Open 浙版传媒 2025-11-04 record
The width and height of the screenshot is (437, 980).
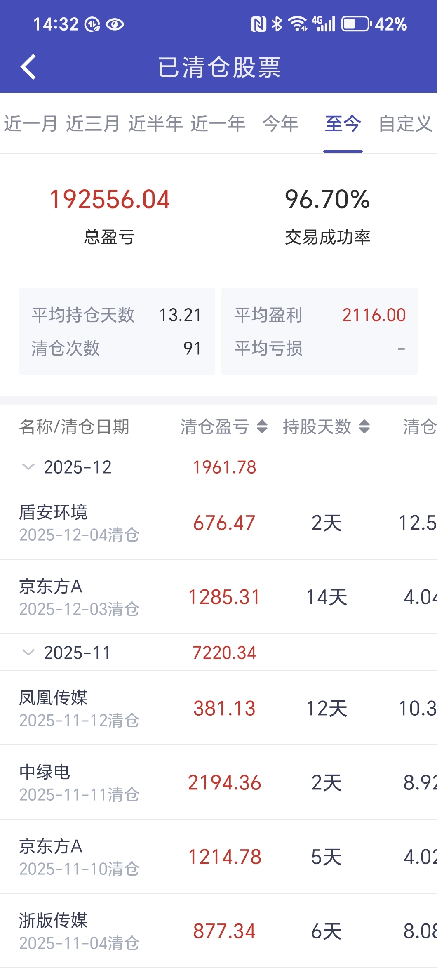[218, 931]
